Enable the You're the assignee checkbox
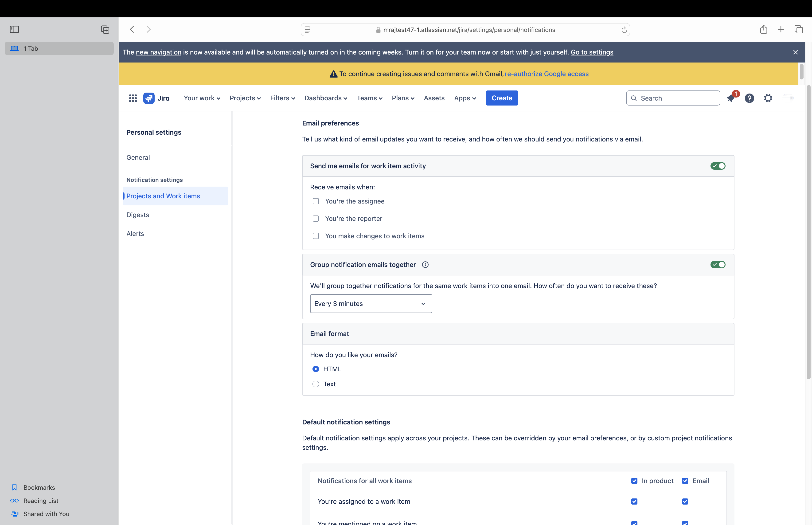The image size is (812, 525). pos(316,201)
